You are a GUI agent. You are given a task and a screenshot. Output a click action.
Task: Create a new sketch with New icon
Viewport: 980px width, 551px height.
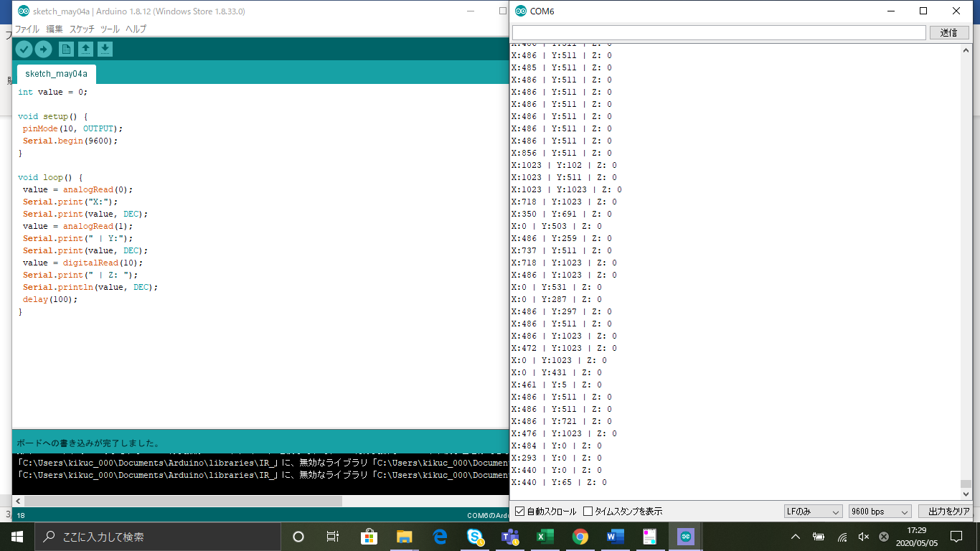(66, 49)
